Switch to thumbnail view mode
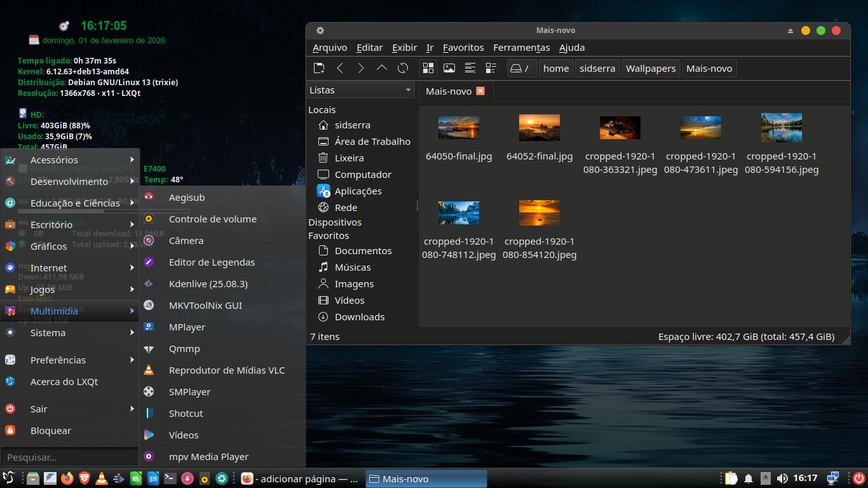The image size is (868, 488). 449,68
